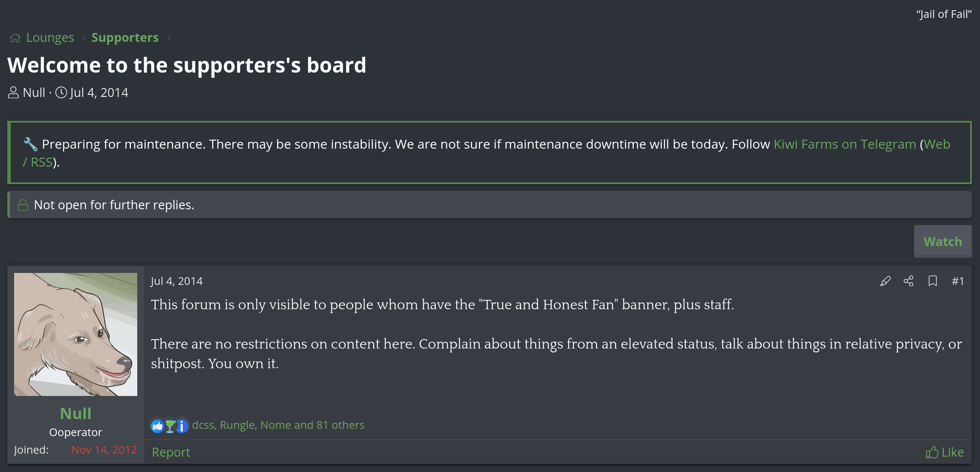
Task: View Null's avatar image
Action: tap(76, 334)
